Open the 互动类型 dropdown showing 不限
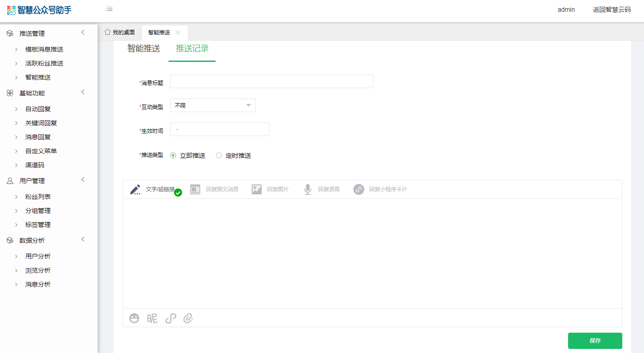The width and height of the screenshot is (644, 353). point(213,105)
